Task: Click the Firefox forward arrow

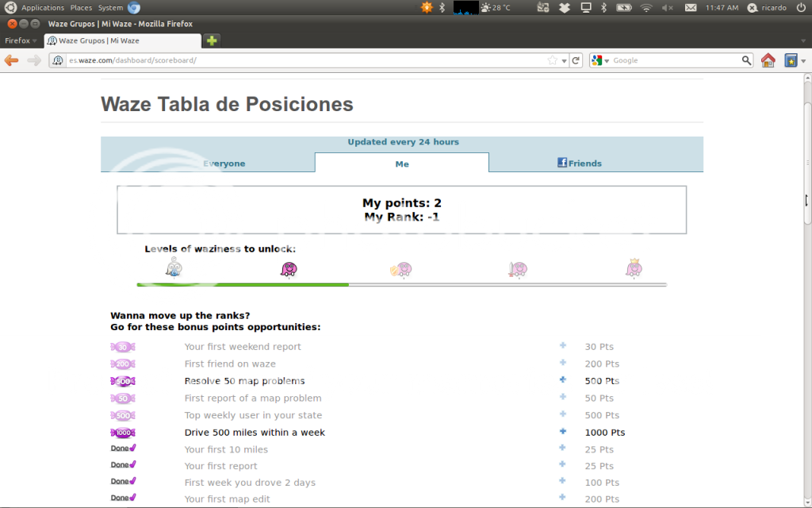Action: [33, 60]
